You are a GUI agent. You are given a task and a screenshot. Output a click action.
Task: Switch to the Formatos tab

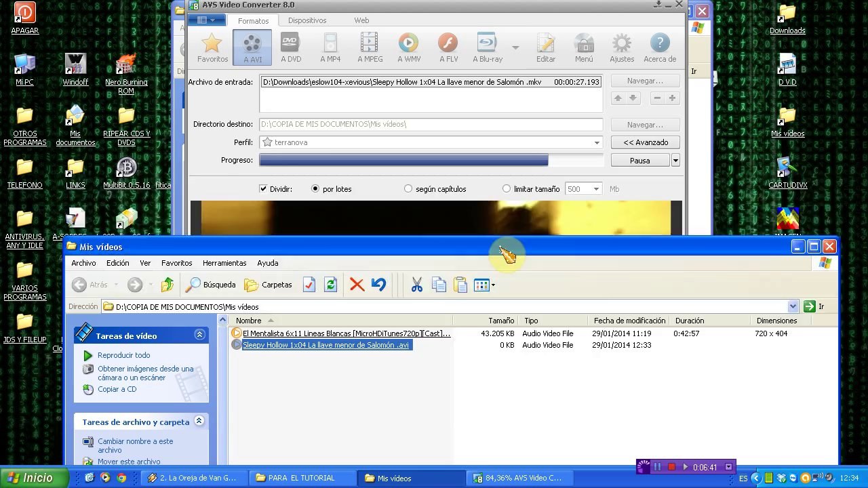point(253,20)
